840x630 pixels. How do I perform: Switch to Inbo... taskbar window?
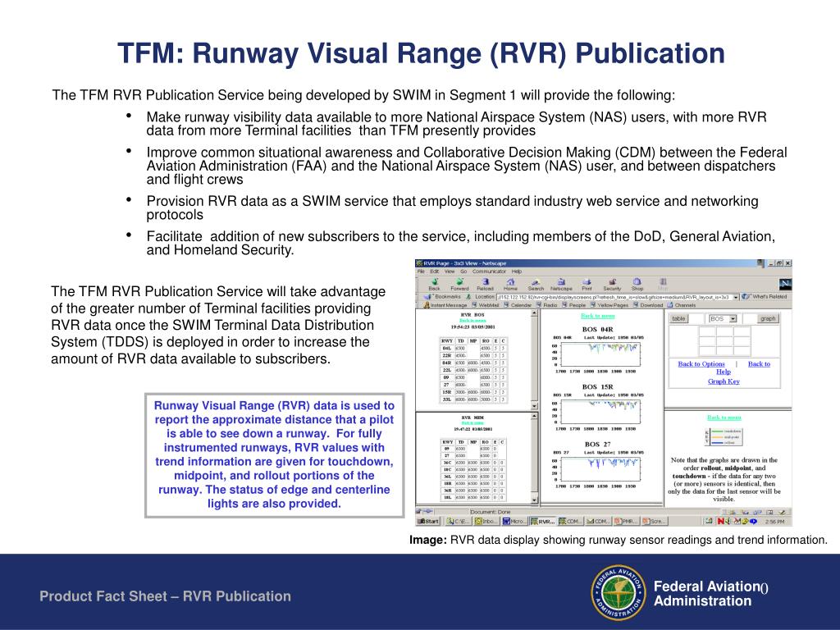click(486, 521)
